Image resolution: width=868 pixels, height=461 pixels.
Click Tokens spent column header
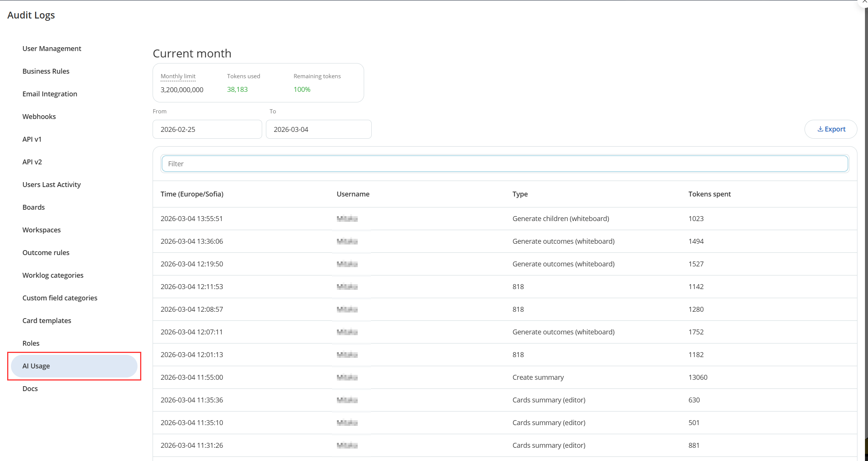(x=709, y=194)
